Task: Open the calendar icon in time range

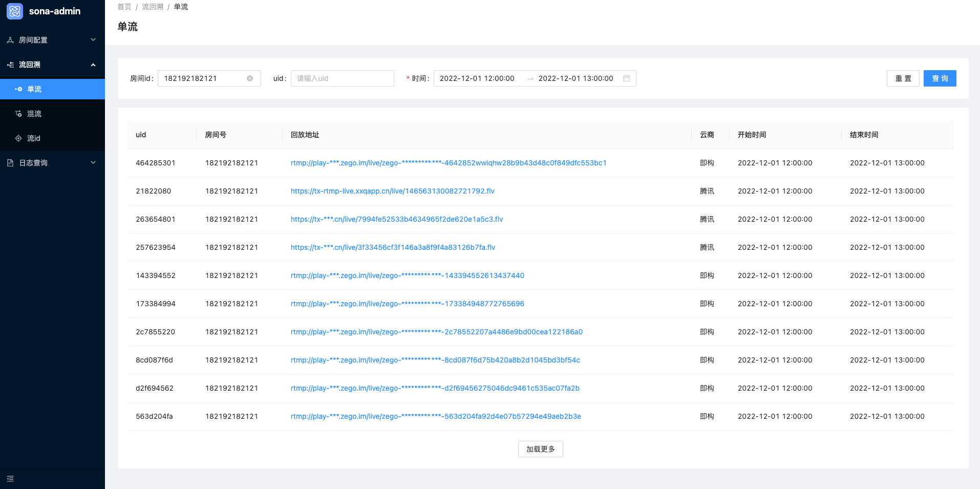Action: pyautogui.click(x=627, y=78)
